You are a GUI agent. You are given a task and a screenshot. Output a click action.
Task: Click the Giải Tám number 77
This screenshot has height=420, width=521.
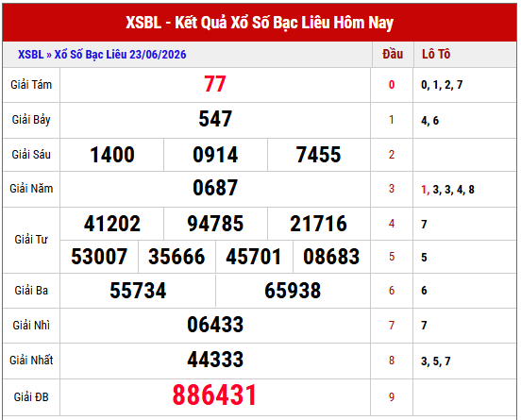tap(215, 84)
